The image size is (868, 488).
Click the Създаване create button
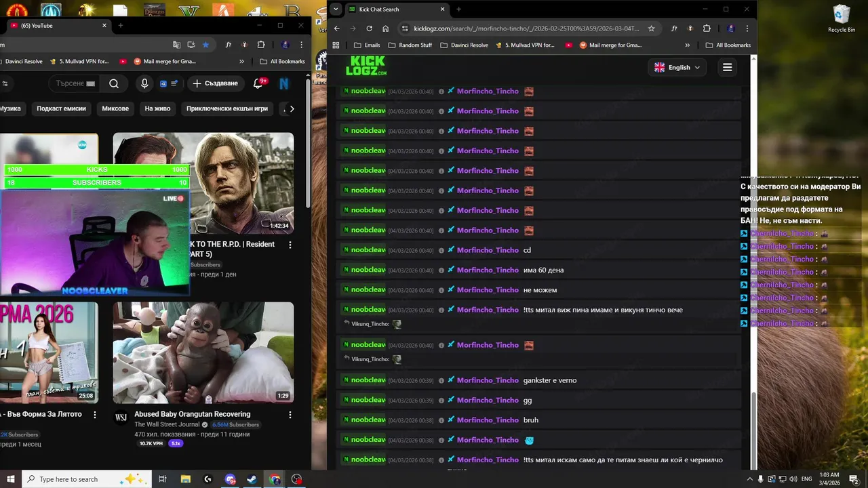pos(215,83)
